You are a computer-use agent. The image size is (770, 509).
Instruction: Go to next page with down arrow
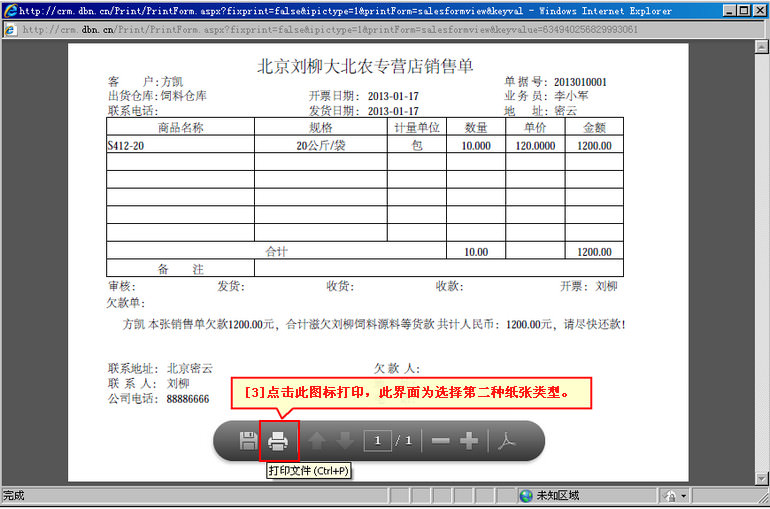pyautogui.click(x=344, y=441)
